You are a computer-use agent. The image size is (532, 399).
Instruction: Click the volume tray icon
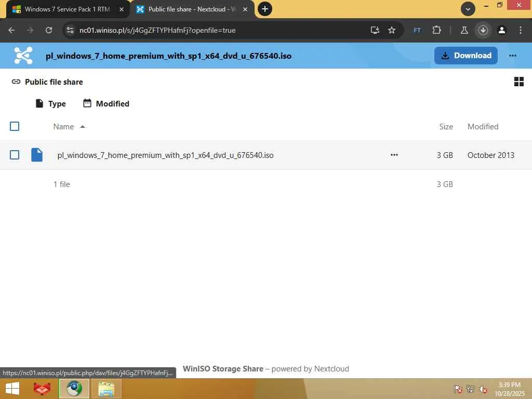(x=483, y=389)
